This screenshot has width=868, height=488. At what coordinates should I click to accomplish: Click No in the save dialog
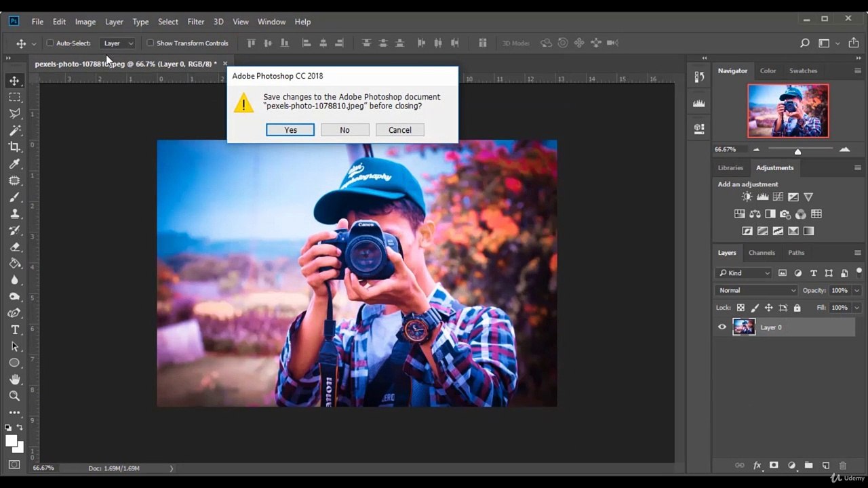pyautogui.click(x=344, y=130)
